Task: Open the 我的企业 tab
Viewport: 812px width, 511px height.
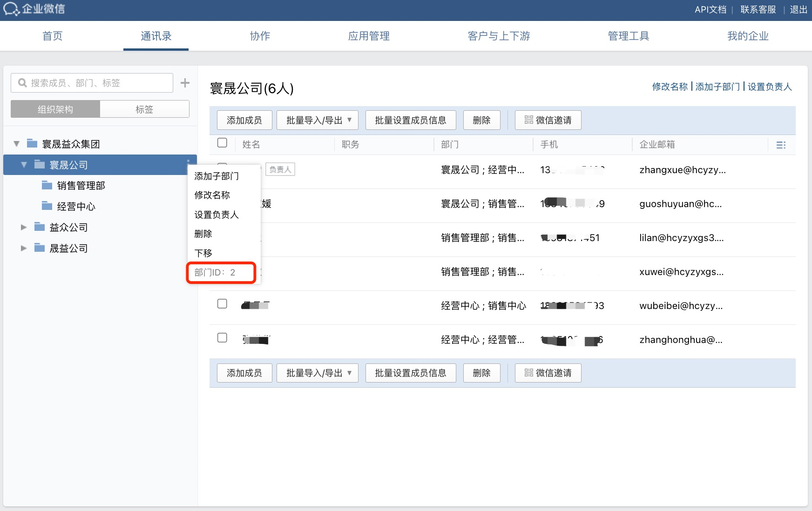Action: point(748,36)
